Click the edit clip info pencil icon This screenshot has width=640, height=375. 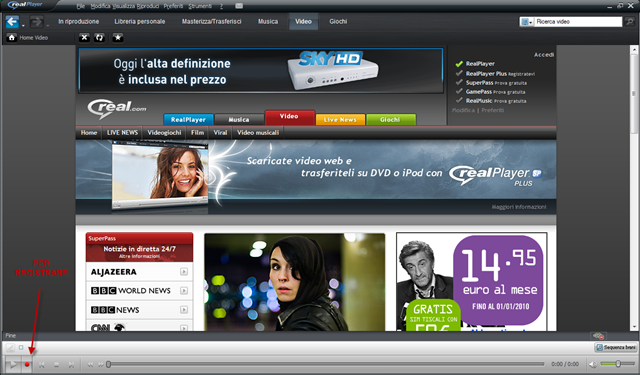[x=10, y=348]
